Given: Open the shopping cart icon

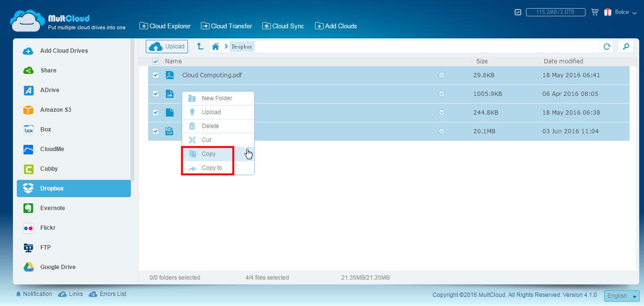Looking at the screenshot, I should point(595,12).
